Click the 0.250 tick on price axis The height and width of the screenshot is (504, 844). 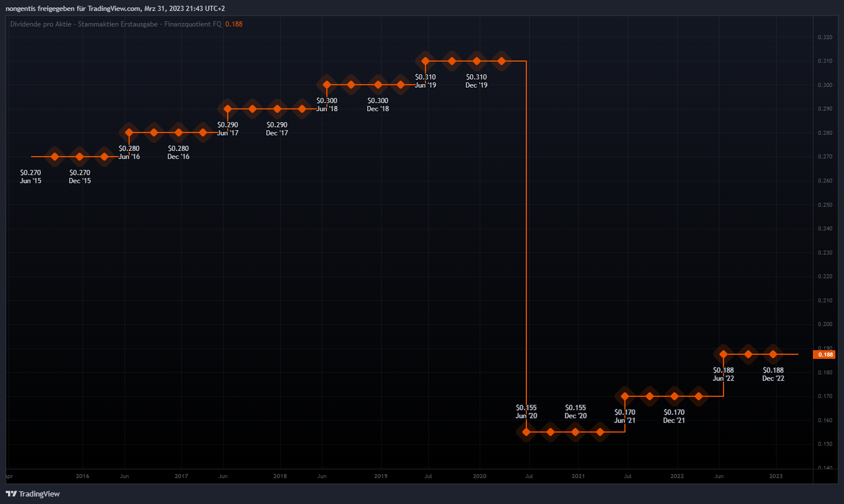click(825, 205)
